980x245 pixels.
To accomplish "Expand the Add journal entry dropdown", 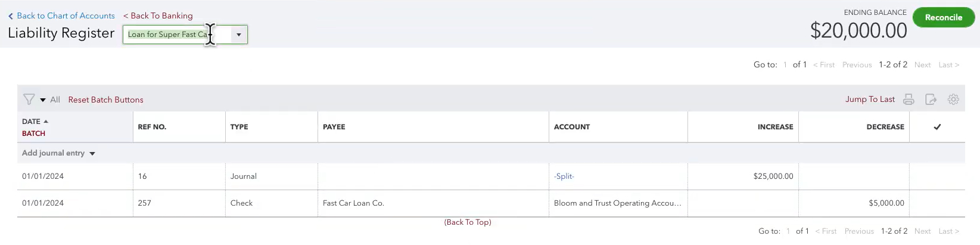I will (x=92, y=154).
